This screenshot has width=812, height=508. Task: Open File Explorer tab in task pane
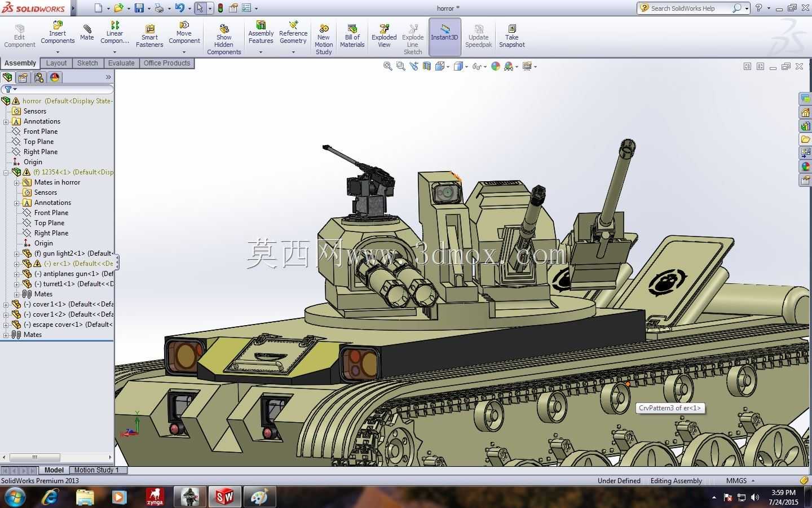tap(805, 139)
